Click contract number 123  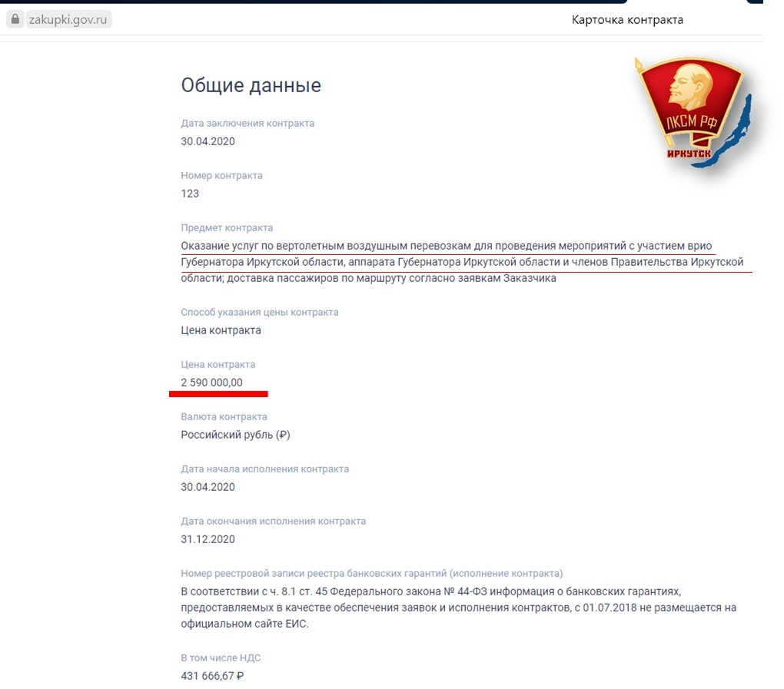coord(190,194)
